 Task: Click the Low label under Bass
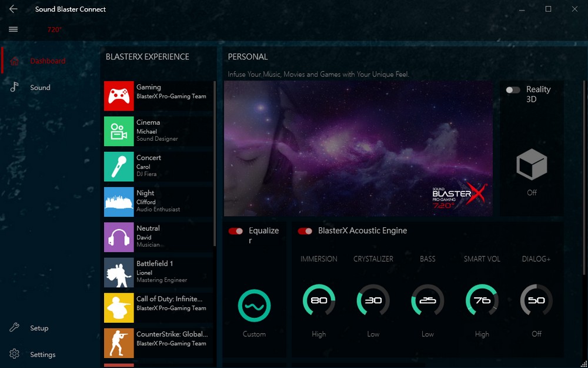(x=427, y=334)
